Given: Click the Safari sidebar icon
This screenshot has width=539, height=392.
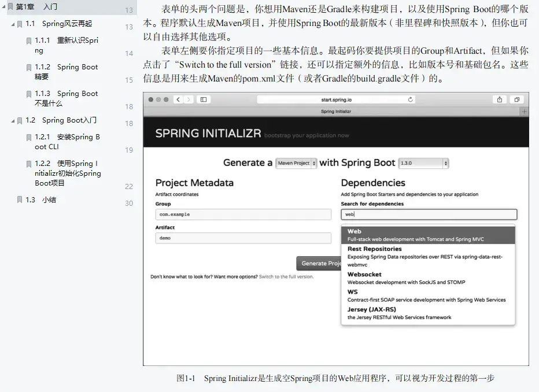Looking at the screenshot, I should [203, 98].
